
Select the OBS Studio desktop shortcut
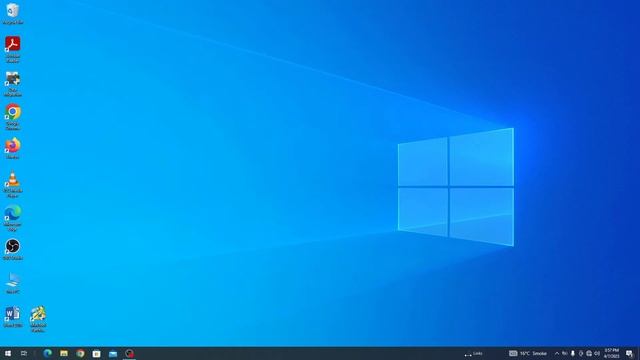(13, 249)
